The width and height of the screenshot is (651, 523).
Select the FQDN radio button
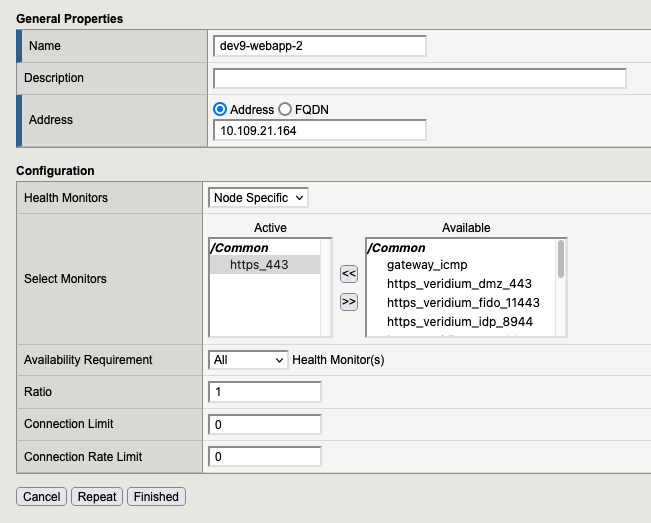coord(285,109)
